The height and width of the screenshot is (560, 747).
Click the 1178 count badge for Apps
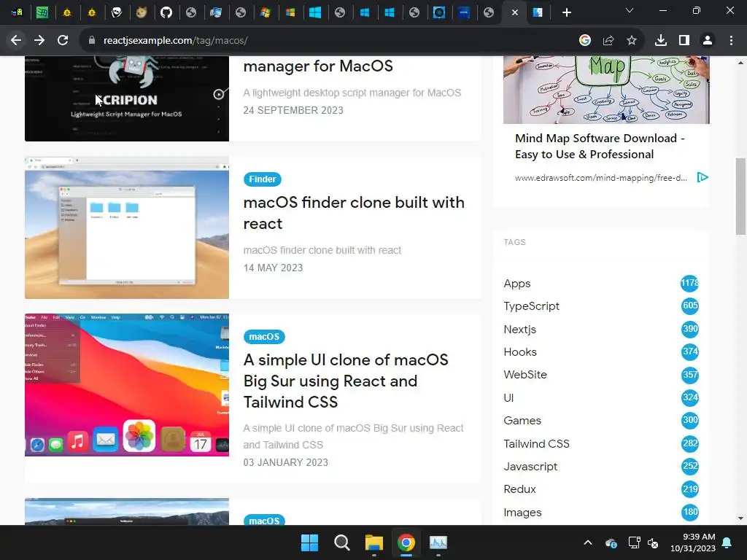point(690,283)
